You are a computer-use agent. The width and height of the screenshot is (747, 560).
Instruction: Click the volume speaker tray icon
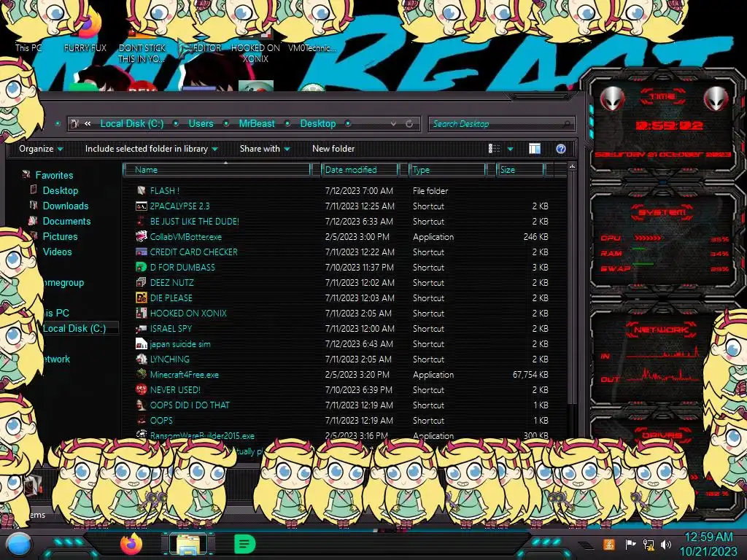[665, 544]
